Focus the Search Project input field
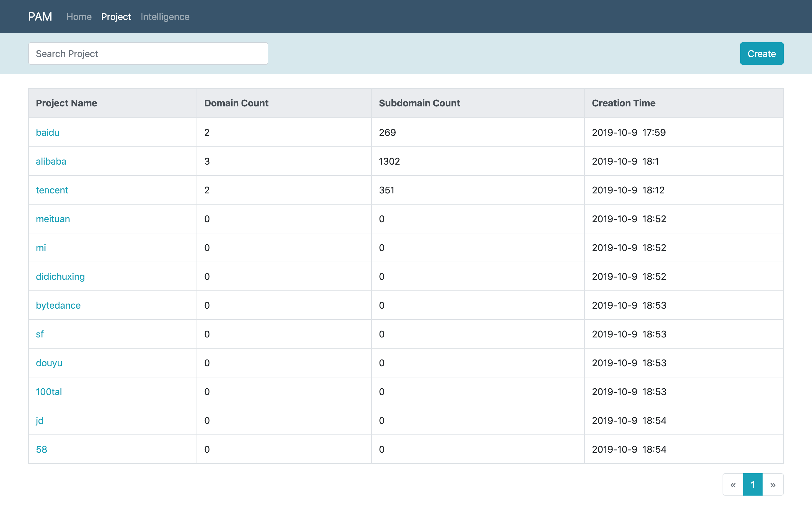 pyautogui.click(x=148, y=53)
